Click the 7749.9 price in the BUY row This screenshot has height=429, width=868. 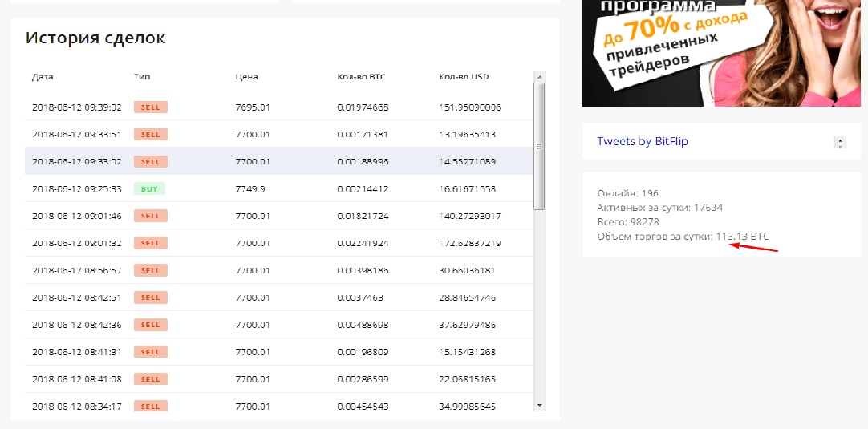[251, 188]
